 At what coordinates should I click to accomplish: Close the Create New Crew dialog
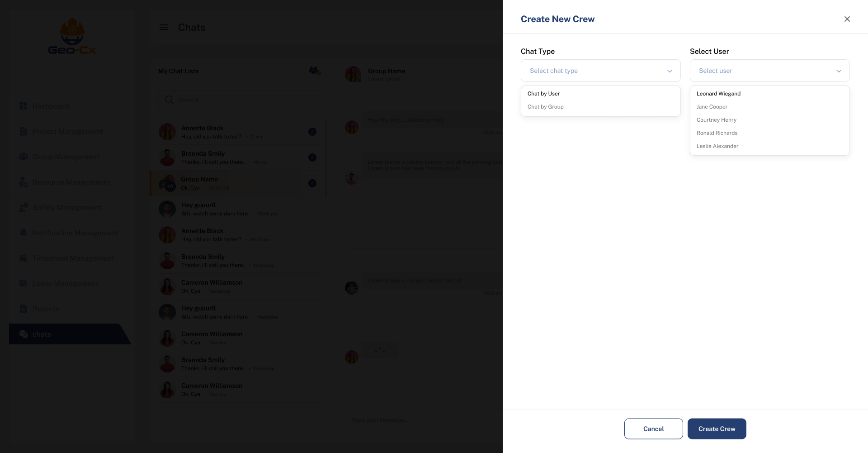tap(847, 19)
